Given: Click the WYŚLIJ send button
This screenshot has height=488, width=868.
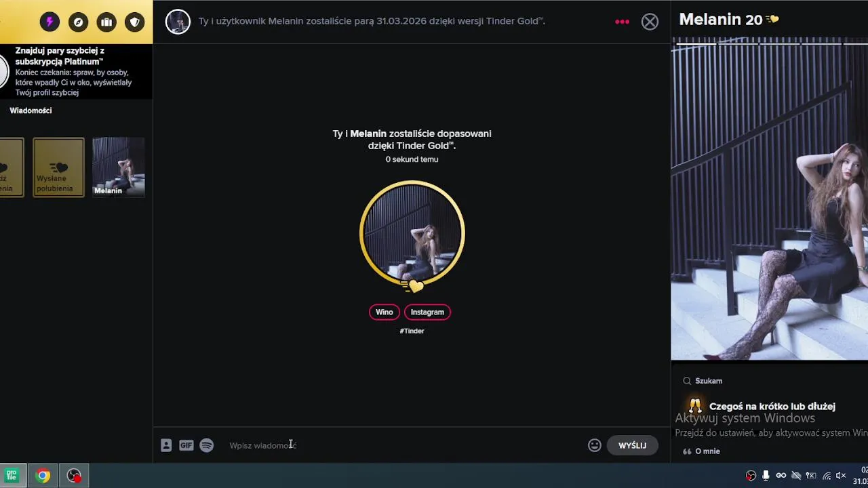Looking at the screenshot, I should pyautogui.click(x=633, y=445).
